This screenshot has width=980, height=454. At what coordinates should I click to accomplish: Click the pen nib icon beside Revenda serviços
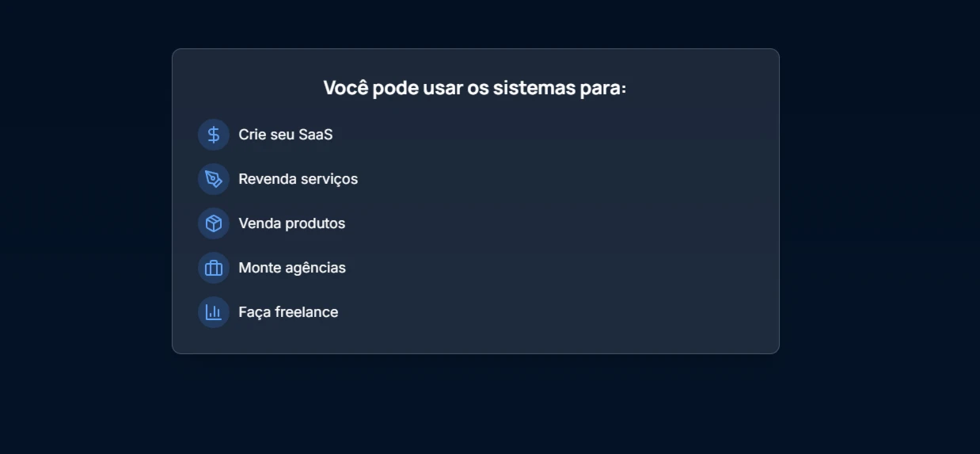(x=214, y=179)
